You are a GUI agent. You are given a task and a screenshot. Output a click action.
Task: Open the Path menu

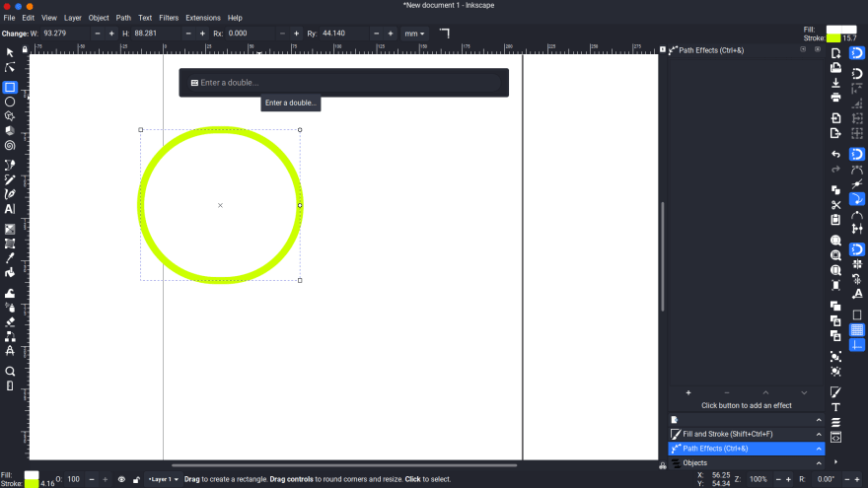click(123, 18)
